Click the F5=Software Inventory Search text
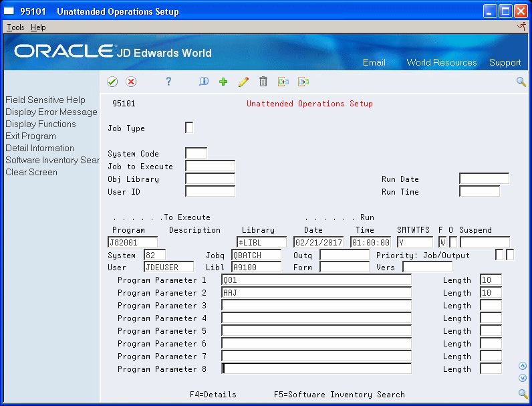Screen dimensions: 532x406 [x=340, y=395]
